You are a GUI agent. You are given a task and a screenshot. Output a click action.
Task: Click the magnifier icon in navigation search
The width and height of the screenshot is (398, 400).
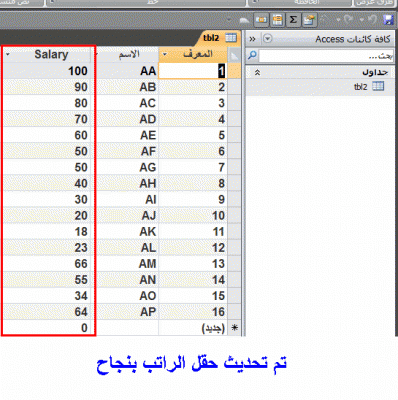[x=253, y=55]
